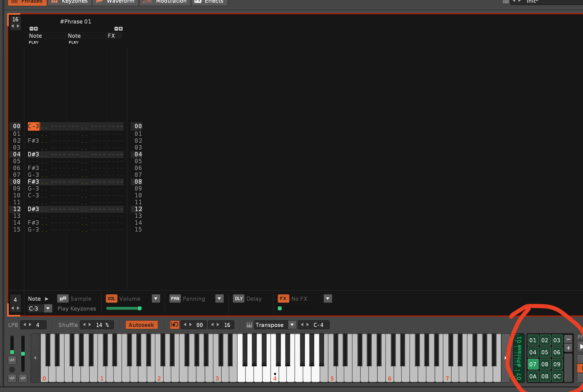Toggle the DLY delay column button
This screenshot has height=392, width=583.
pyautogui.click(x=239, y=299)
